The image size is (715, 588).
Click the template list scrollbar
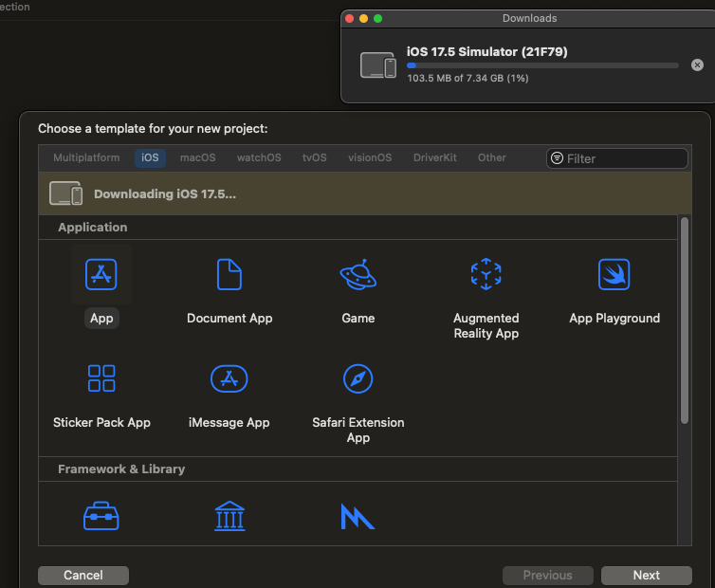[x=685, y=322]
